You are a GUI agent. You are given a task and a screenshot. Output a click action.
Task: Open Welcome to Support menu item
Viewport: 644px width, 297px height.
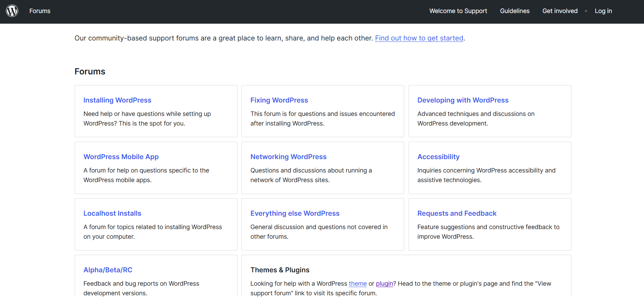click(458, 11)
